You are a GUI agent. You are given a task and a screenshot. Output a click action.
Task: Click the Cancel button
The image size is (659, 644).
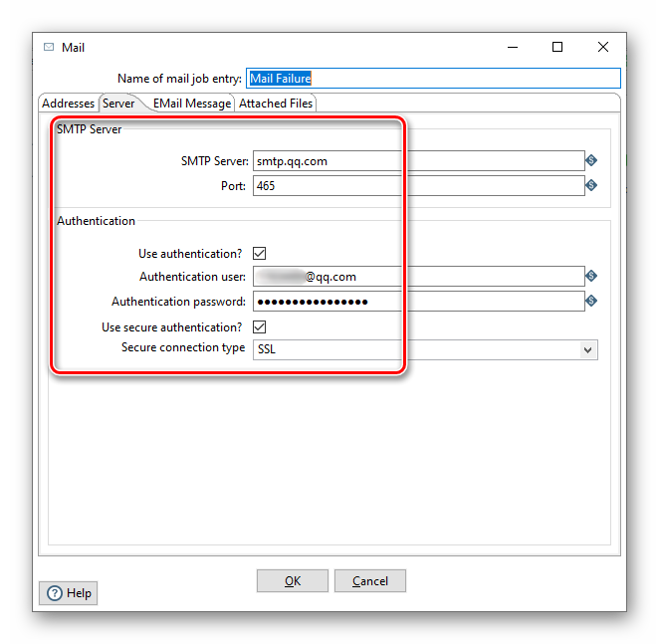click(x=370, y=581)
